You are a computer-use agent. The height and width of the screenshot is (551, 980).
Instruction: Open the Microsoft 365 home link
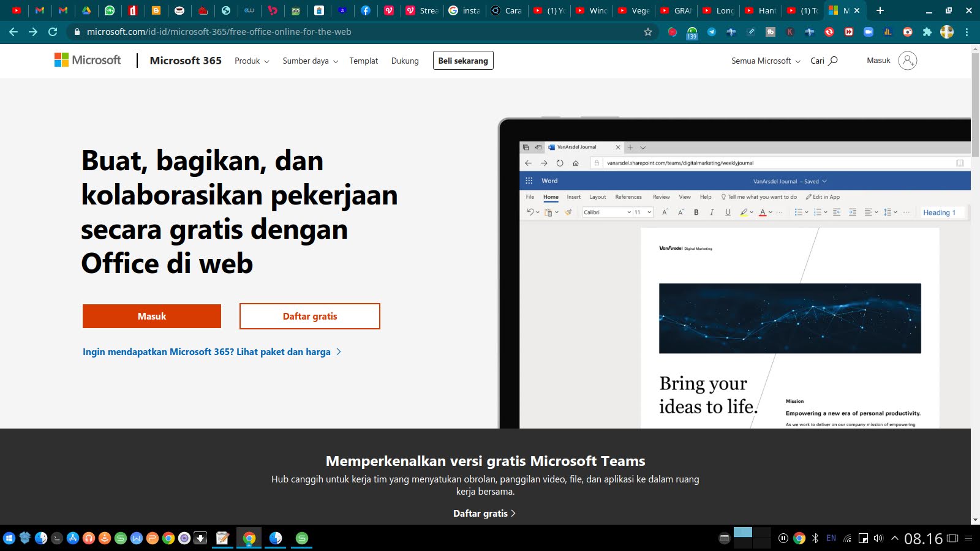click(x=186, y=61)
